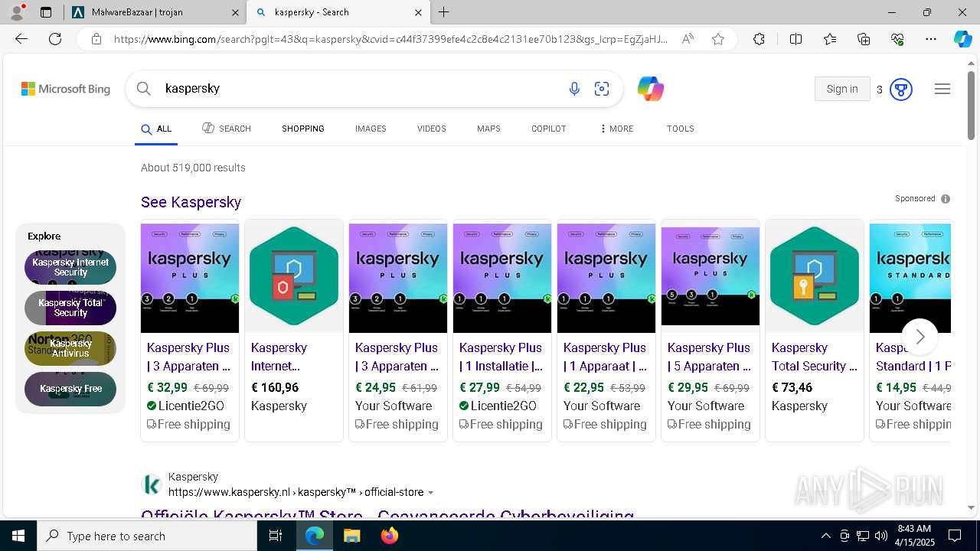The height and width of the screenshot is (551, 980).
Task: Open the Favorites list icon
Action: [830, 39]
